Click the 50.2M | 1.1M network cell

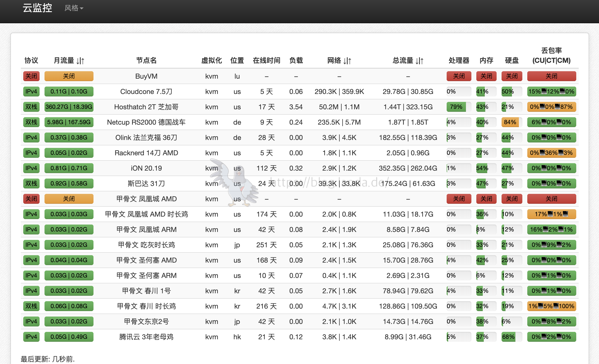[339, 107]
